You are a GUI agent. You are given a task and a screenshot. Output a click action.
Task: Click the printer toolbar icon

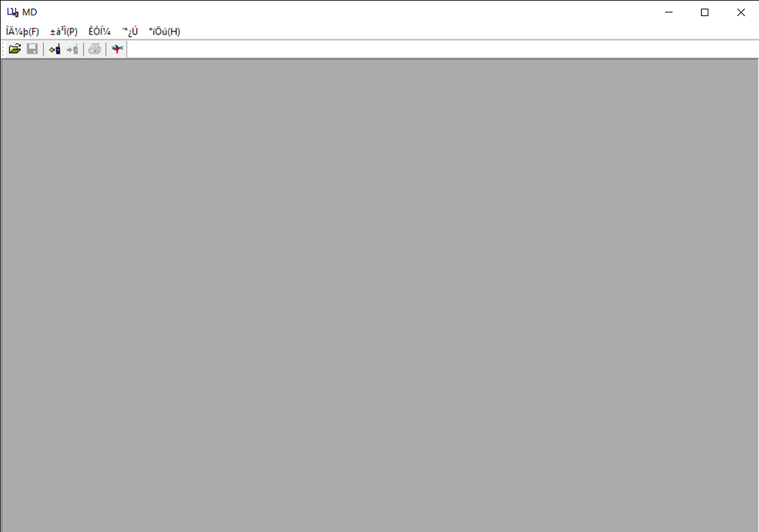95,49
